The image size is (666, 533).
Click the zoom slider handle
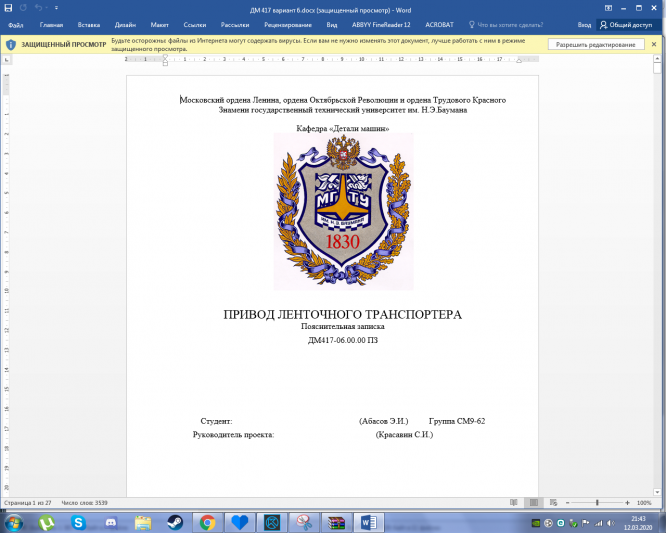pyautogui.click(x=597, y=503)
